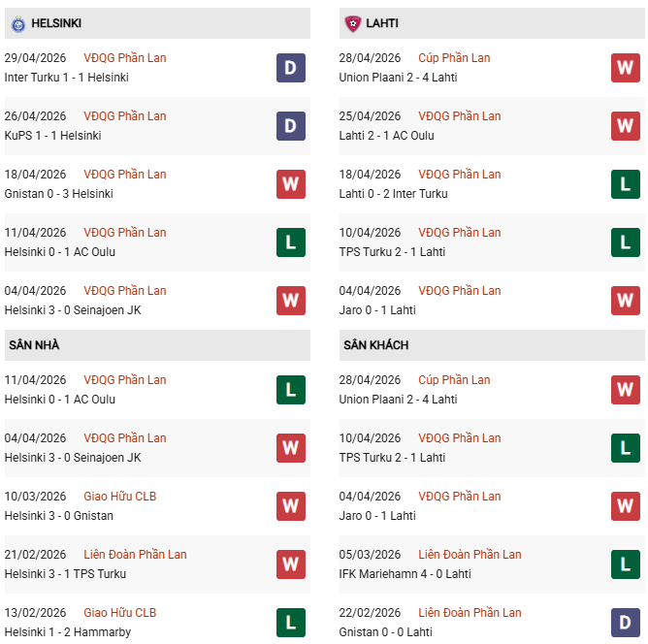Click the D badge for Inter Turku 1-1 Helsinki
Image resolution: width=648 pixels, height=644 pixels.
290,68
